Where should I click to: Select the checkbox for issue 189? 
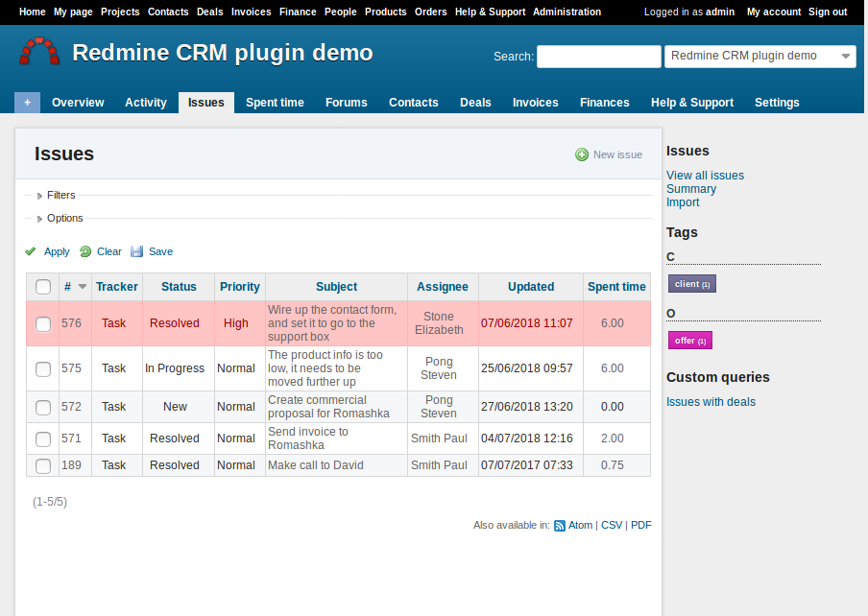(x=43, y=465)
